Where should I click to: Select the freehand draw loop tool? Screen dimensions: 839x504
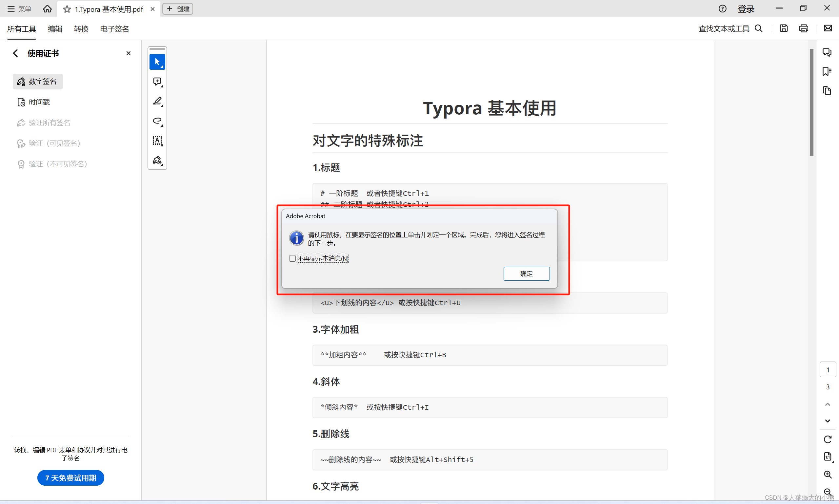tap(157, 121)
